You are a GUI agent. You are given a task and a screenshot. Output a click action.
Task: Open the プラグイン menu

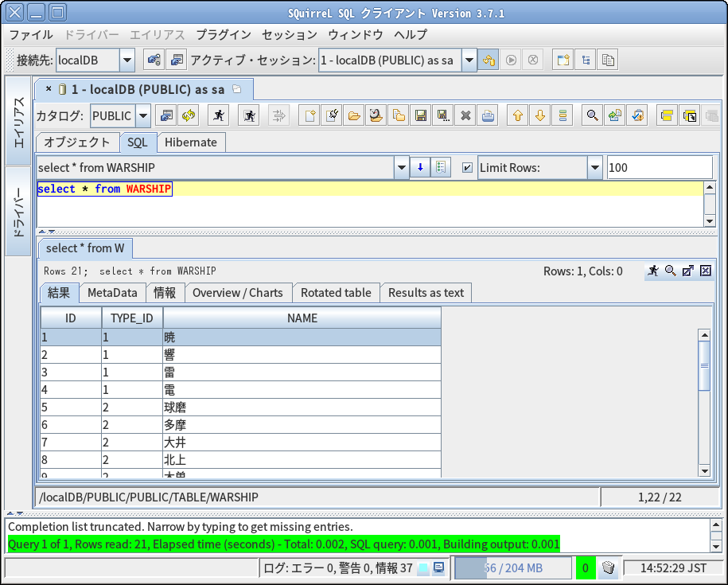(x=224, y=34)
